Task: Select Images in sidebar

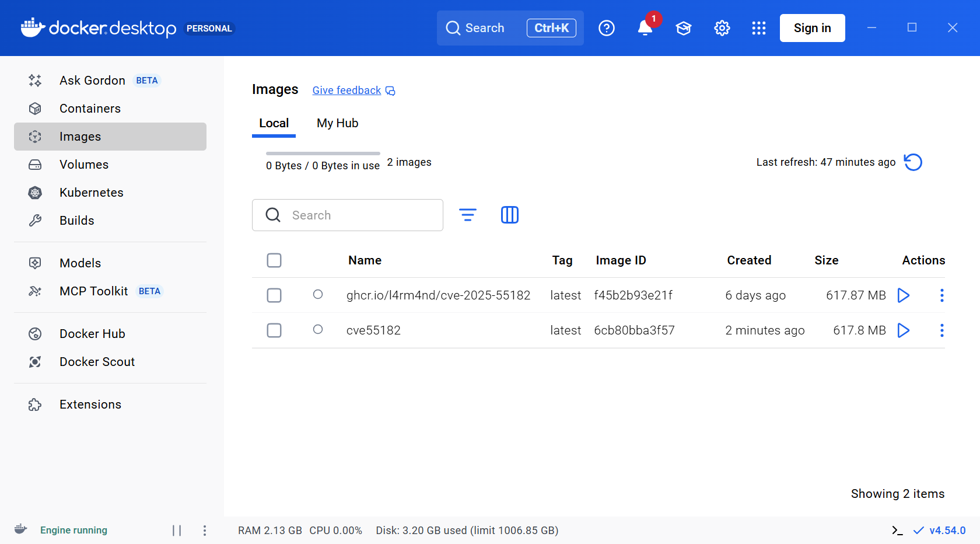Action: pyautogui.click(x=110, y=137)
